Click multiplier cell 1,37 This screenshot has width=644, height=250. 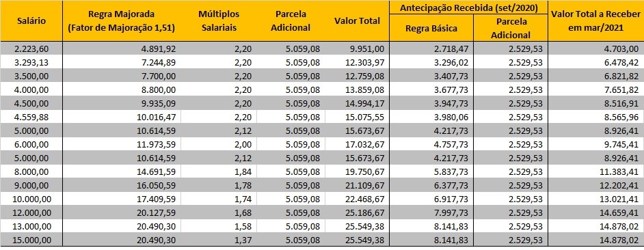point(219,238)
